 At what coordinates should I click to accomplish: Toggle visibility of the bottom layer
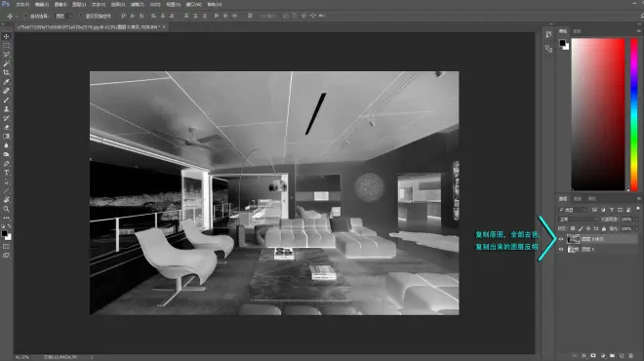[561, 250]
